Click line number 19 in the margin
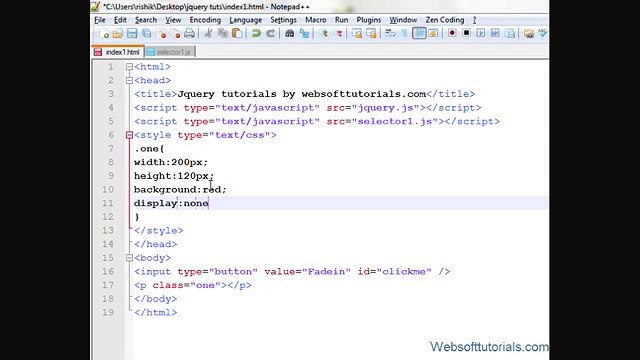 pos(108,313)
